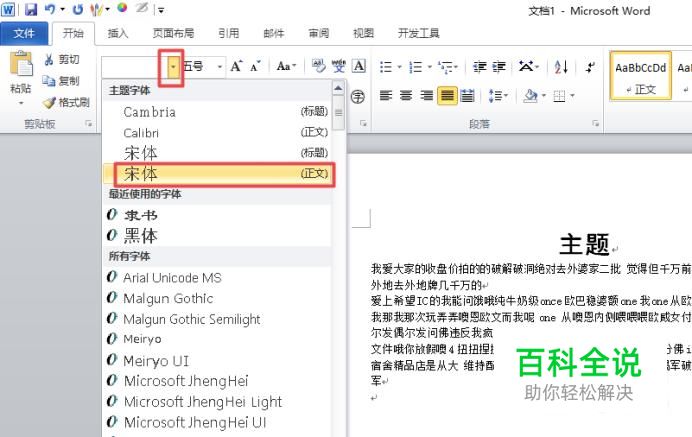Switch to the 插入 Insert tab
Screen dimensions: 692x437
(118, 33)
